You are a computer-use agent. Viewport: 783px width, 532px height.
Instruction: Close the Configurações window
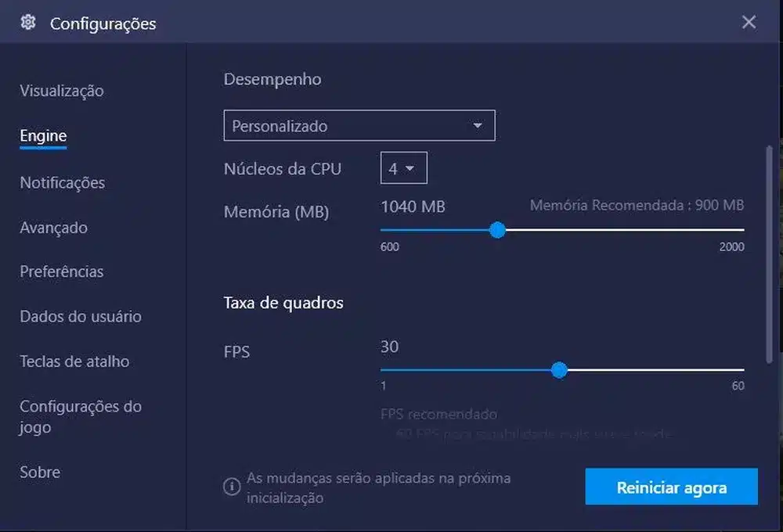tap(749, 22)
